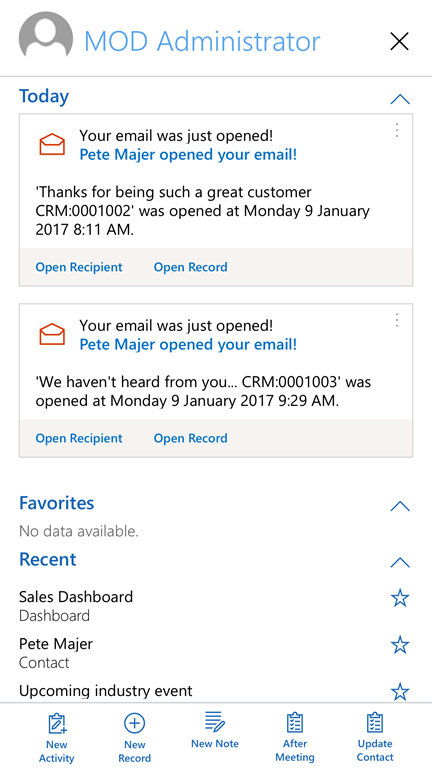The width and height of the screenshot is (432, 768).
Task: Click Open Record on CRM:0001003 card
Action: pyautogui.click(x=191, y=438)
